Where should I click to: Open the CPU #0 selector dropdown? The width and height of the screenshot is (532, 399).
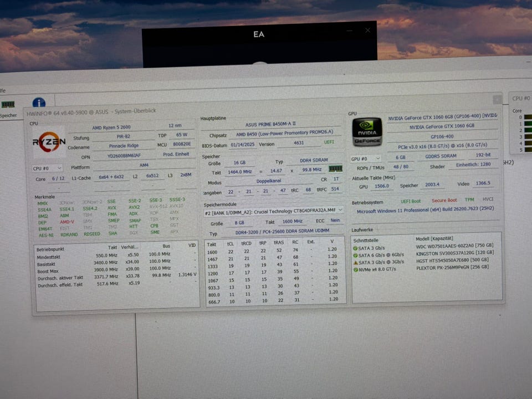pos(47,168)
